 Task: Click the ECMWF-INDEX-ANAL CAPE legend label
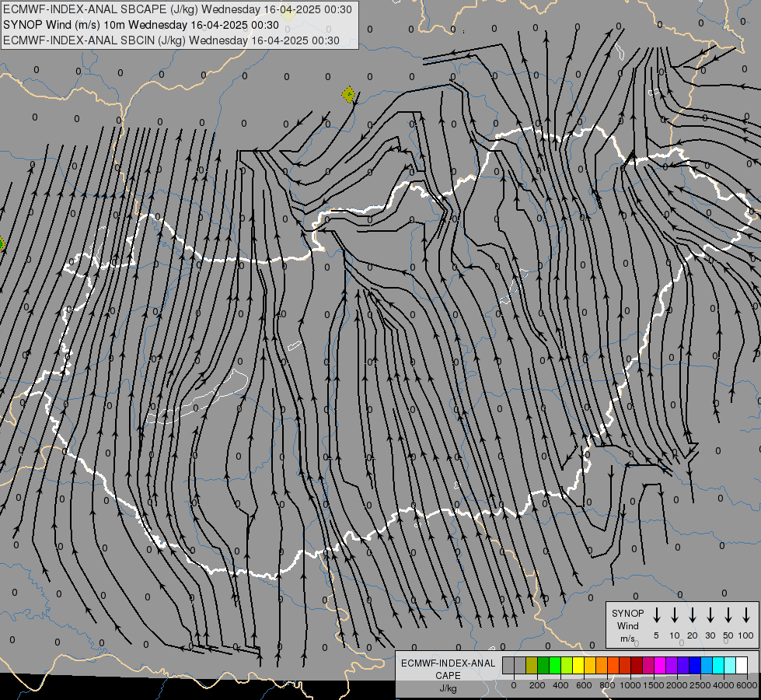448,669
